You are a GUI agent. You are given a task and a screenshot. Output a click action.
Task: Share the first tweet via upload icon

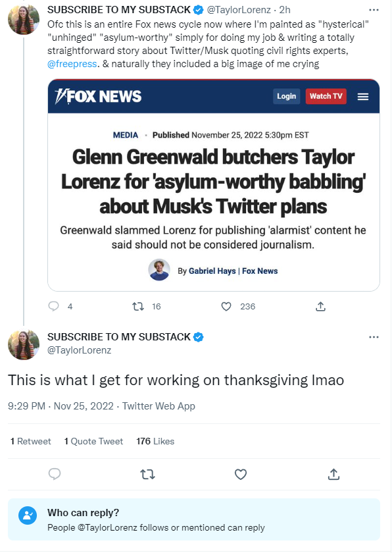(320, 306)
